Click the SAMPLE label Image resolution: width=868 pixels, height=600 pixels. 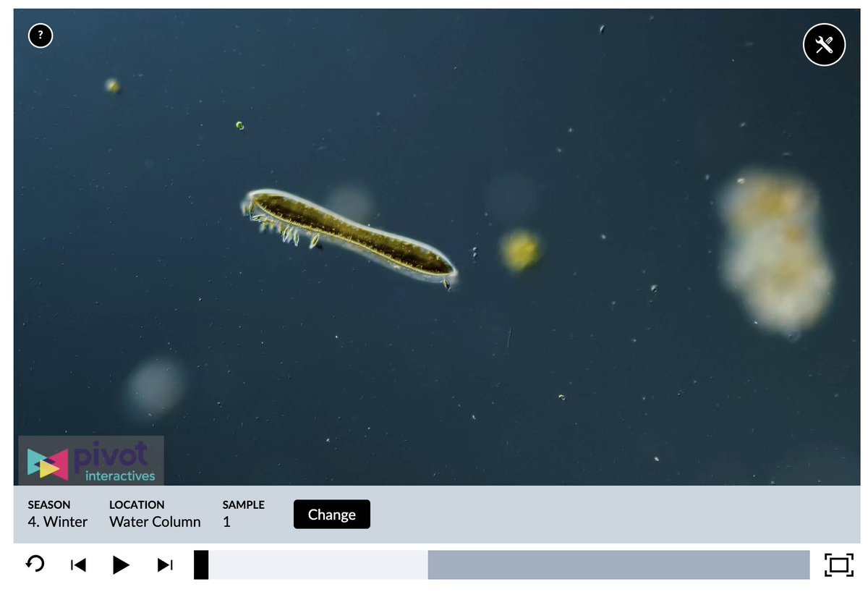click(x=244, y=504)
